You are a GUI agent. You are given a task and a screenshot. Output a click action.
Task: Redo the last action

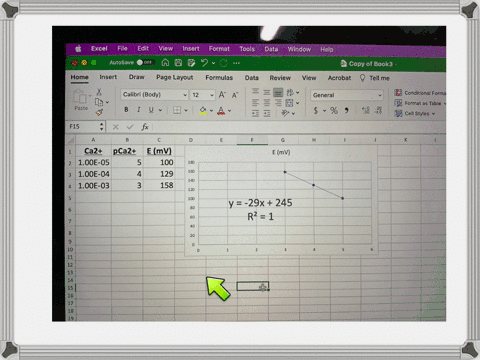pyautogui.click(x=223, y=63)
